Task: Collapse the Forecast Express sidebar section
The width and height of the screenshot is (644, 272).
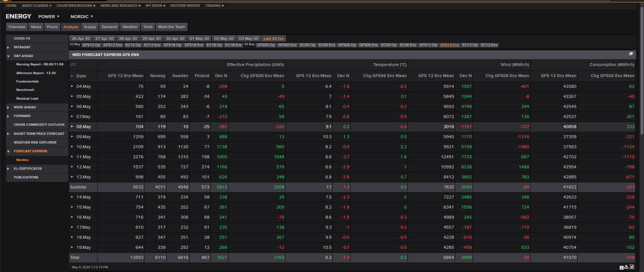Action: tap(8, 152)
